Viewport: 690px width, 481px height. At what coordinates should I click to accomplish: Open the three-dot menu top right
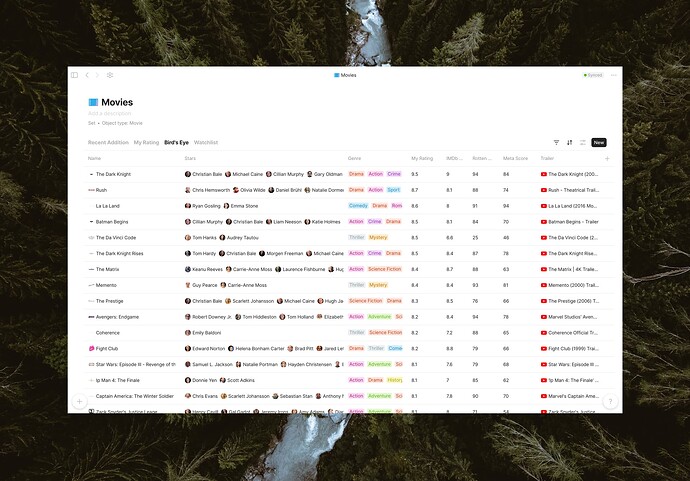point(614,75)
